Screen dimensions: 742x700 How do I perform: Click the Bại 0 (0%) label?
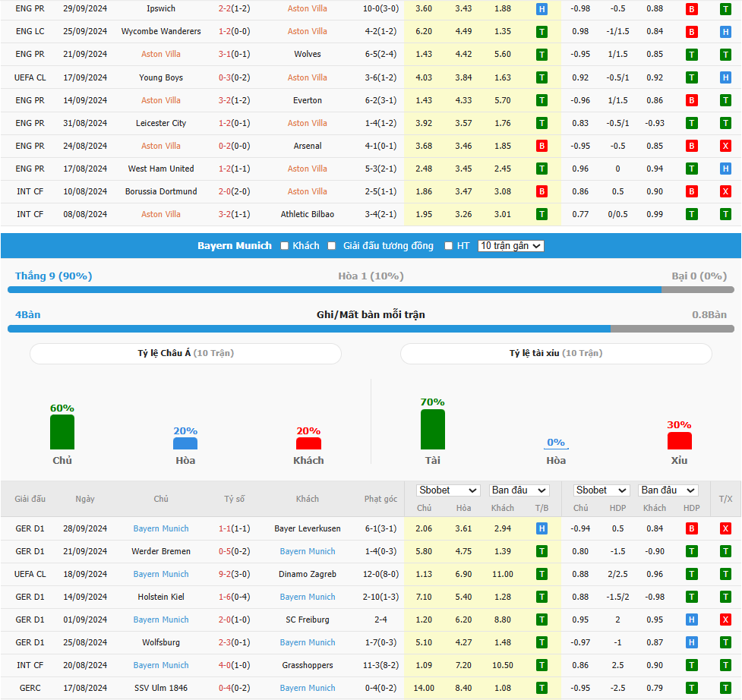point(699,276)
